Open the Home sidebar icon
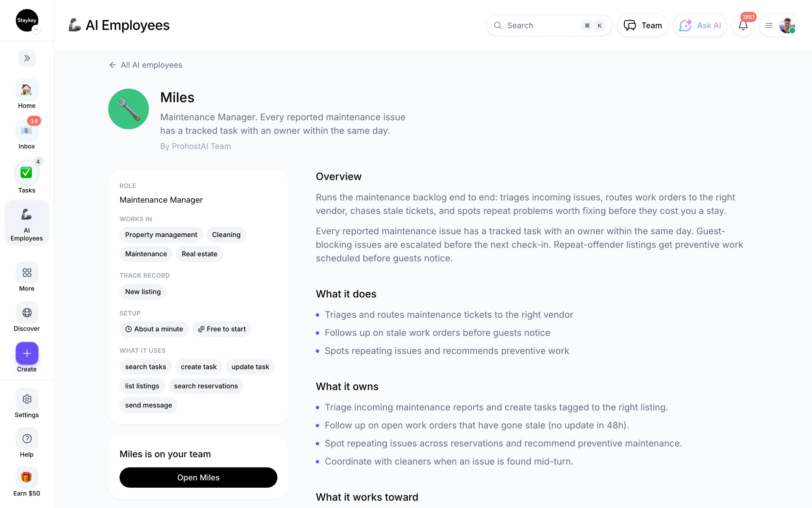Screen dimensions: 812x508 pyautogui.click(x=27, y=90)
